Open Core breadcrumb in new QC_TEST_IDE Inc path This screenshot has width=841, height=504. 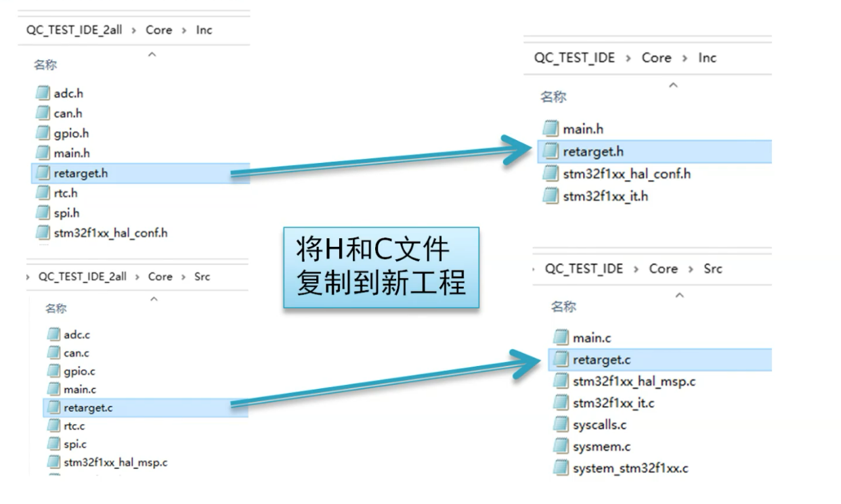(657, 58)
